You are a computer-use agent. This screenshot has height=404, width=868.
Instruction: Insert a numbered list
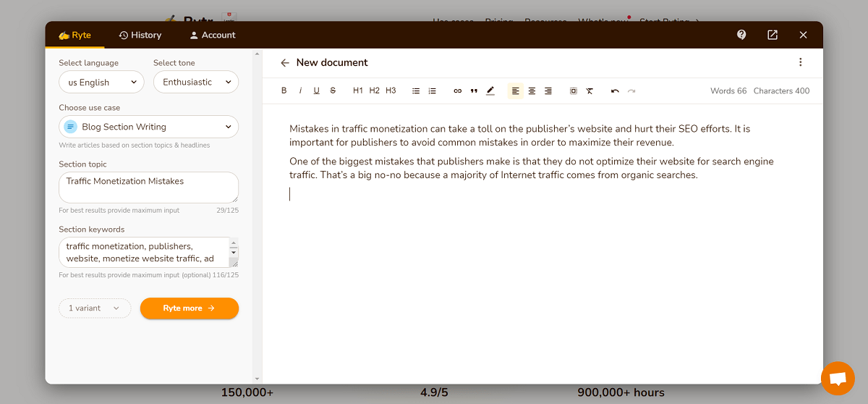click(433, 91)
